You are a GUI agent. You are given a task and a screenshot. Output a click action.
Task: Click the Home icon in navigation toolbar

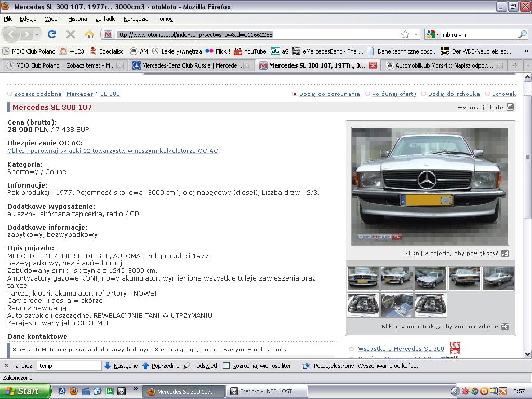(89, 35)
